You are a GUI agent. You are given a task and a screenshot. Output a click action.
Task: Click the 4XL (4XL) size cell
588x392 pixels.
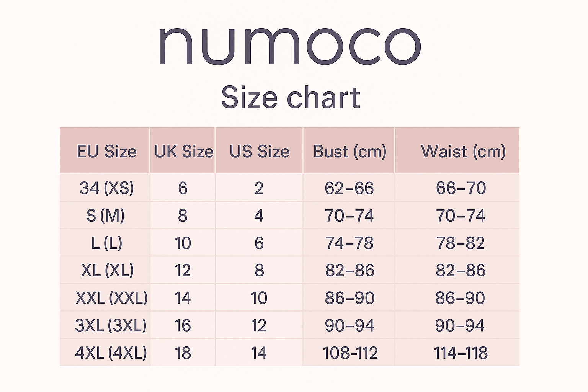pyautogui.click(x=111, y=353)
